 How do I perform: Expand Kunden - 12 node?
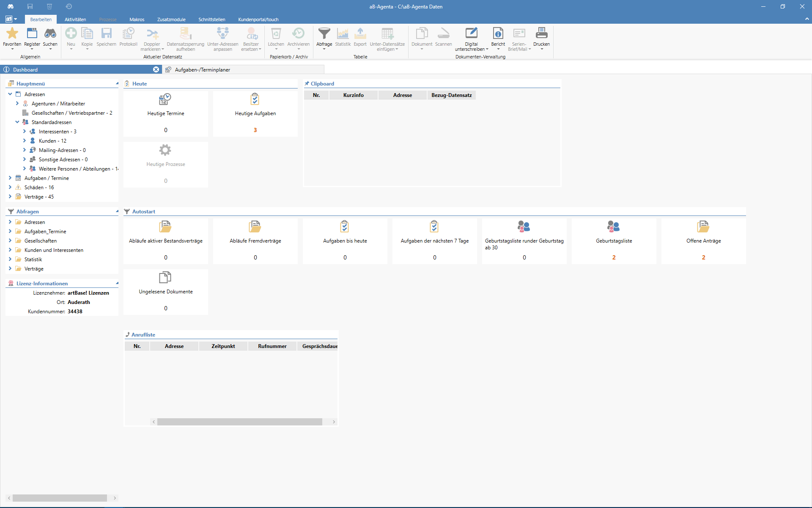click(x=25, y=141)
